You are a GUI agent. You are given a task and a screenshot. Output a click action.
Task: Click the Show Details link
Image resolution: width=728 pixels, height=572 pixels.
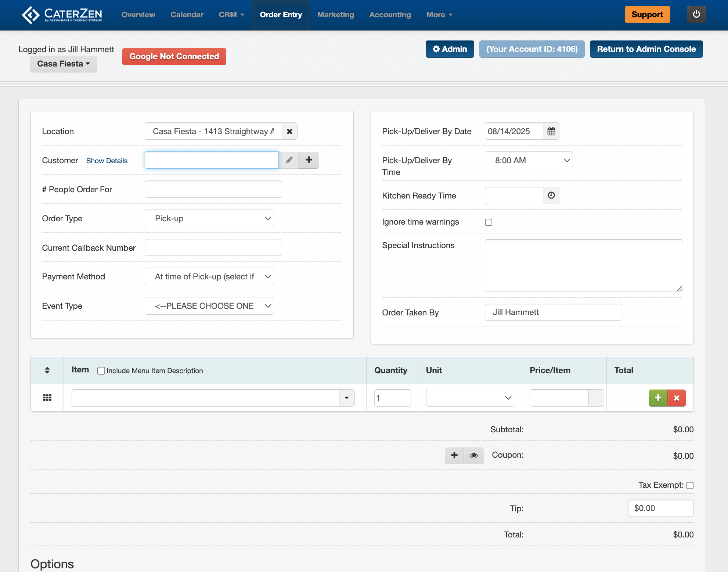pos(107,161)
